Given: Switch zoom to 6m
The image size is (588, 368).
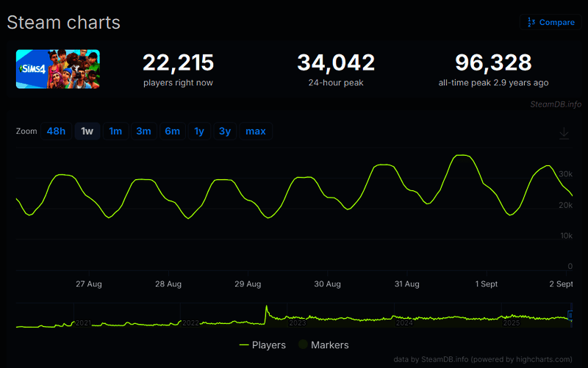Looking at the screenshot, I should (172, 131).
